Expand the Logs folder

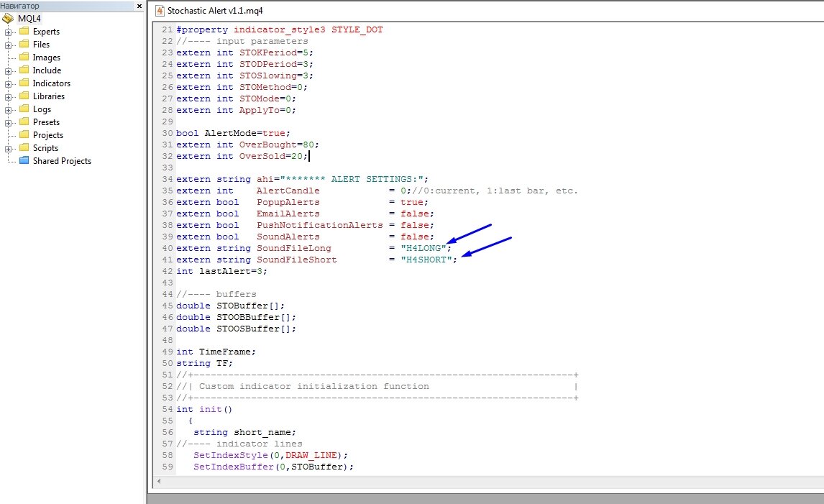coord(8,110)
